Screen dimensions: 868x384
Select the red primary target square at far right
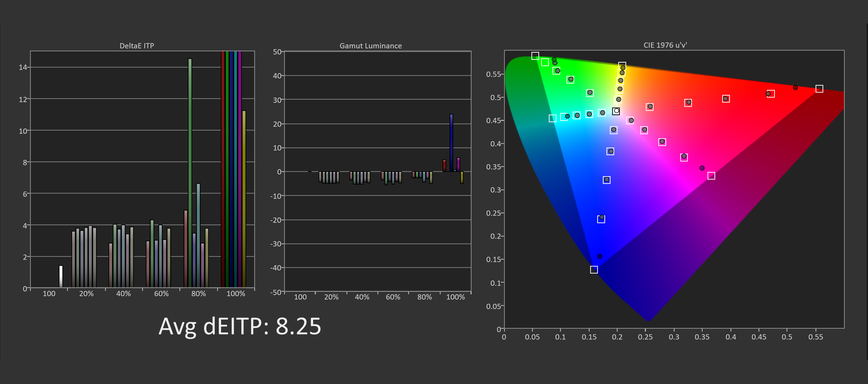point(819,89)
